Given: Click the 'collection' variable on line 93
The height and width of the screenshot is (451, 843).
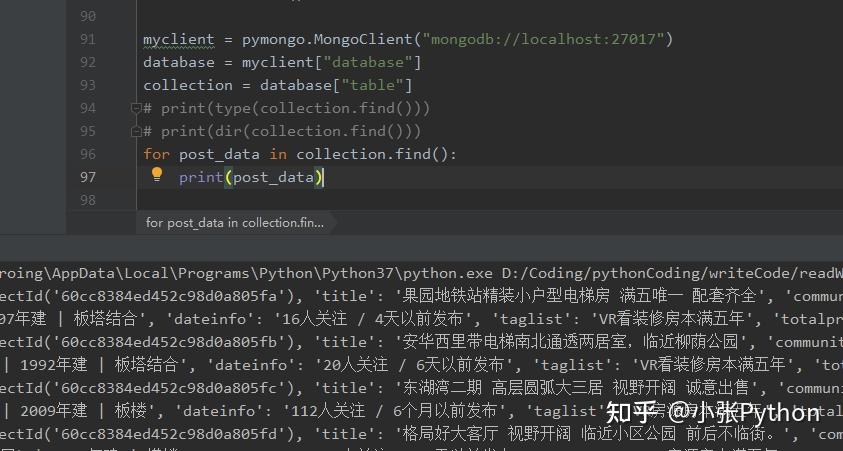Looking at the screenshot, I should tap(188, 85).
